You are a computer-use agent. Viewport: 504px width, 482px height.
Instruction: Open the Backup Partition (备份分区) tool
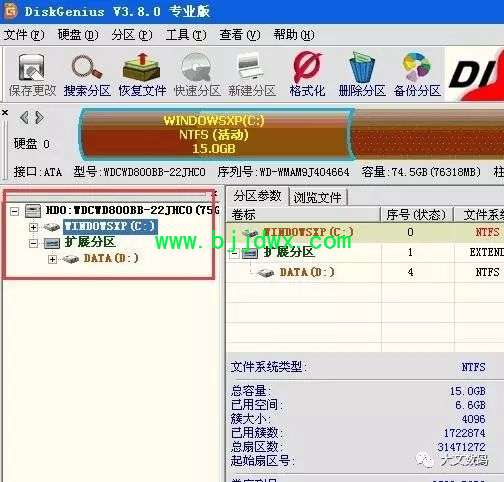(417, 75)
